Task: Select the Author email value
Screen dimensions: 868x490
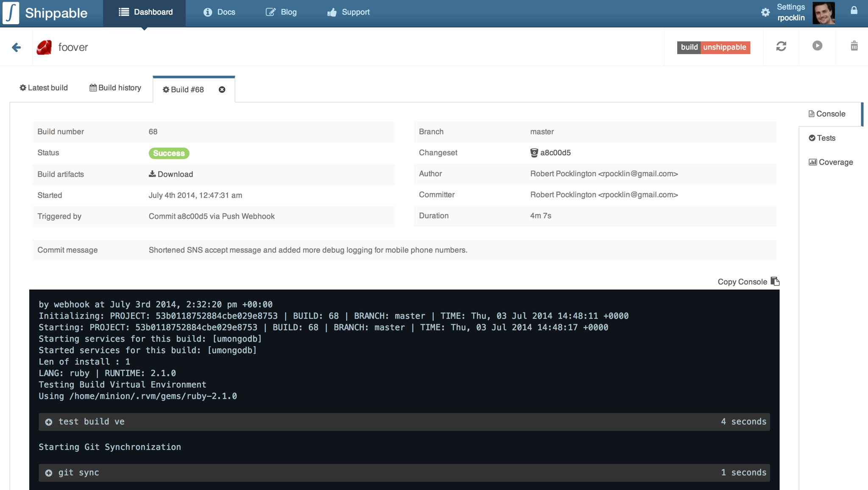Action: coord(638,174)
